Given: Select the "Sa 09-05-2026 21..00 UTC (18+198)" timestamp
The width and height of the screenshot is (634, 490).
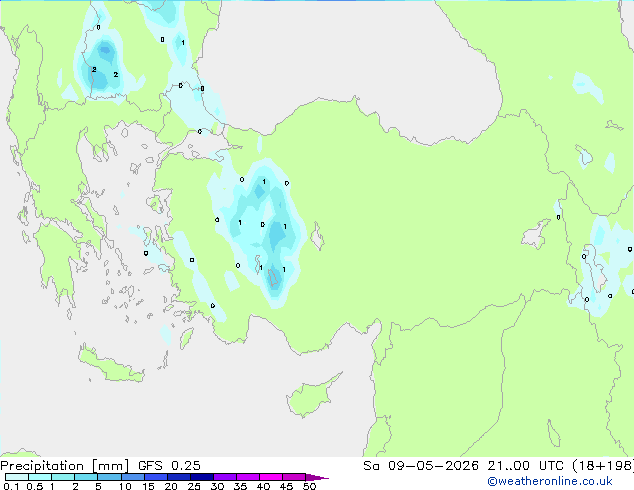Looking at the screenshot, I should pyautogui.click(x=498, y=466).
